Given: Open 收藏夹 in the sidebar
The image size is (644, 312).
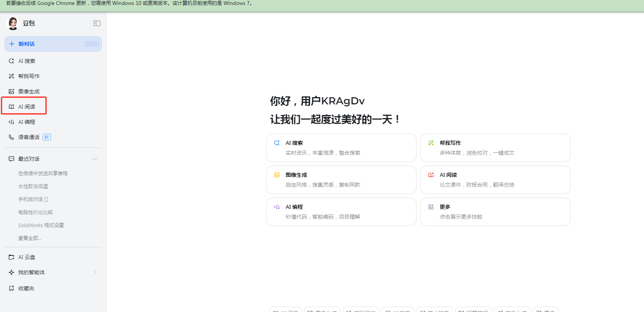Looking at the screenshot, I should pyautogui.click(x=53, y=288).
